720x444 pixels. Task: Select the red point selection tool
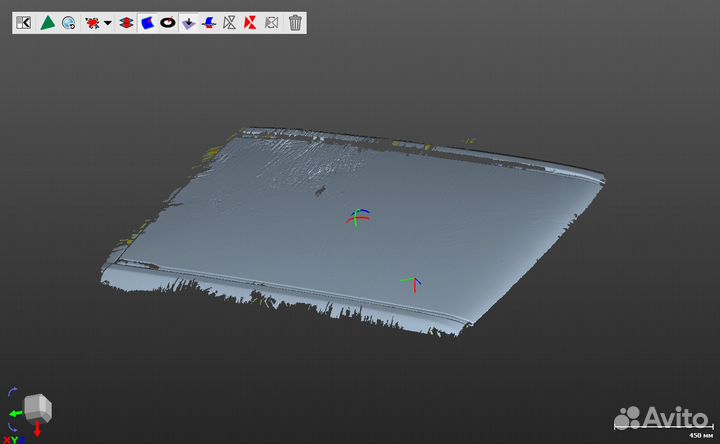click(93, 23)
